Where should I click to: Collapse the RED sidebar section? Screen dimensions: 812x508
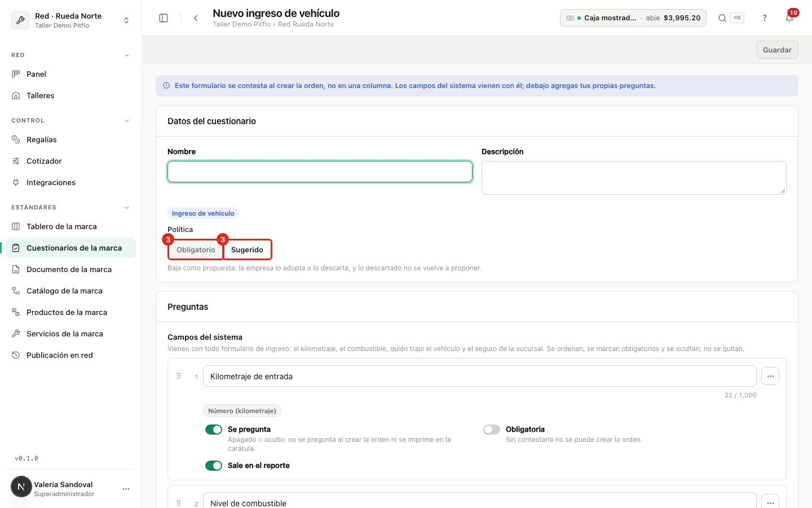click(127, 55)
